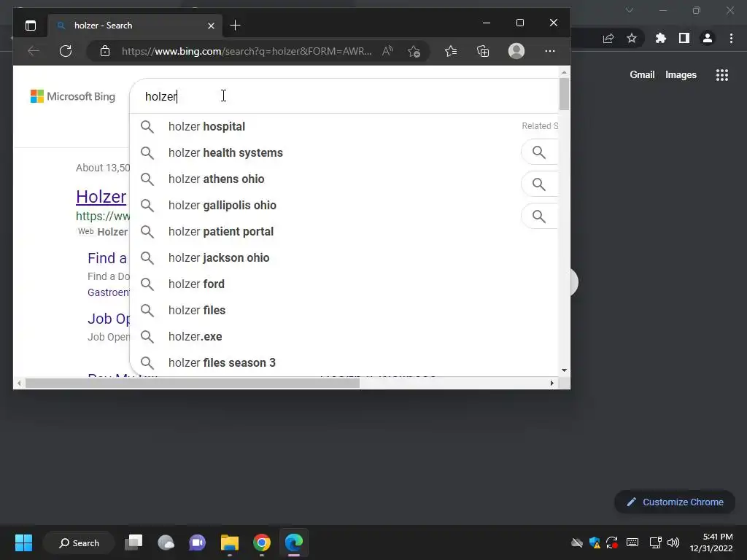Click the Bing search box with 'holzer'
This screenshot has height=560, width=747.
344,96
